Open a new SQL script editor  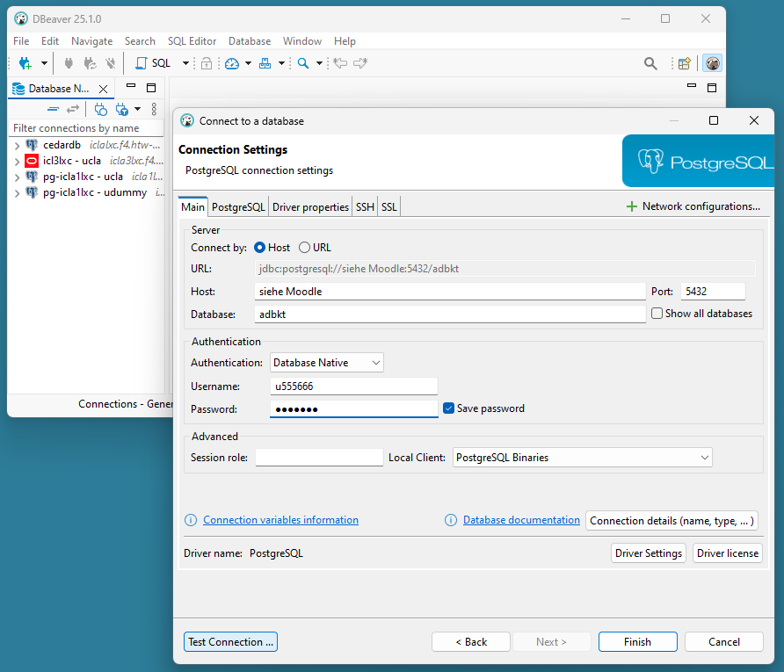[x=154, y=63]
